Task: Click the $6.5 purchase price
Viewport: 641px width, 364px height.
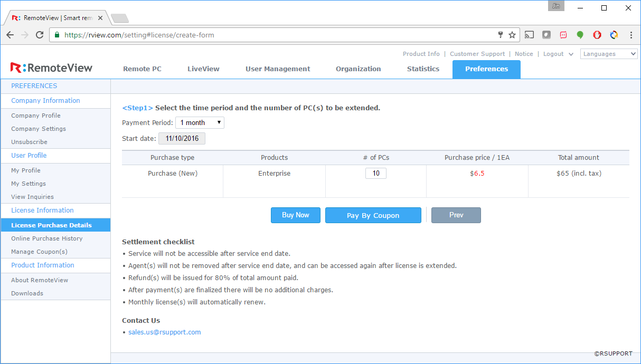Action: (x=477, y=174)
